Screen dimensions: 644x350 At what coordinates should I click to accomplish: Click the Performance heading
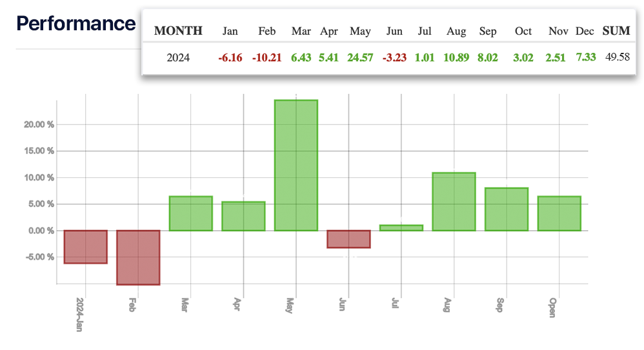pyautogui.click(x=76, y=23)
